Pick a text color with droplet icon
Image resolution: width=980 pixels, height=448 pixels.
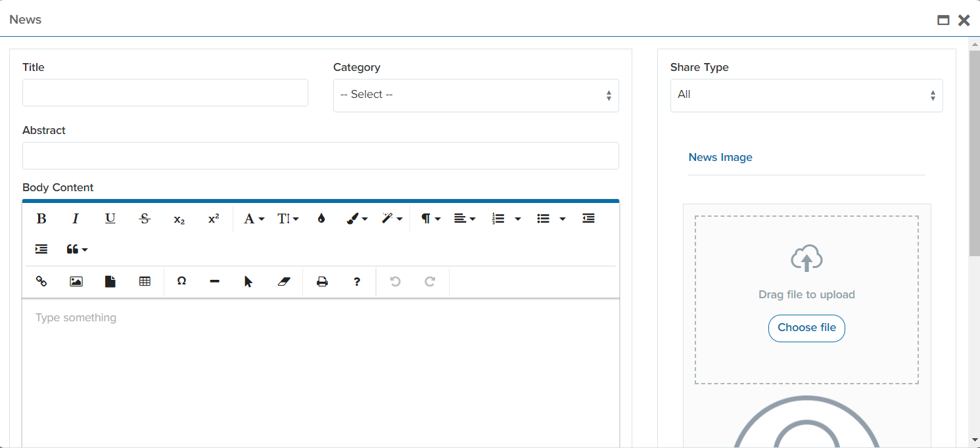(321, 219)
